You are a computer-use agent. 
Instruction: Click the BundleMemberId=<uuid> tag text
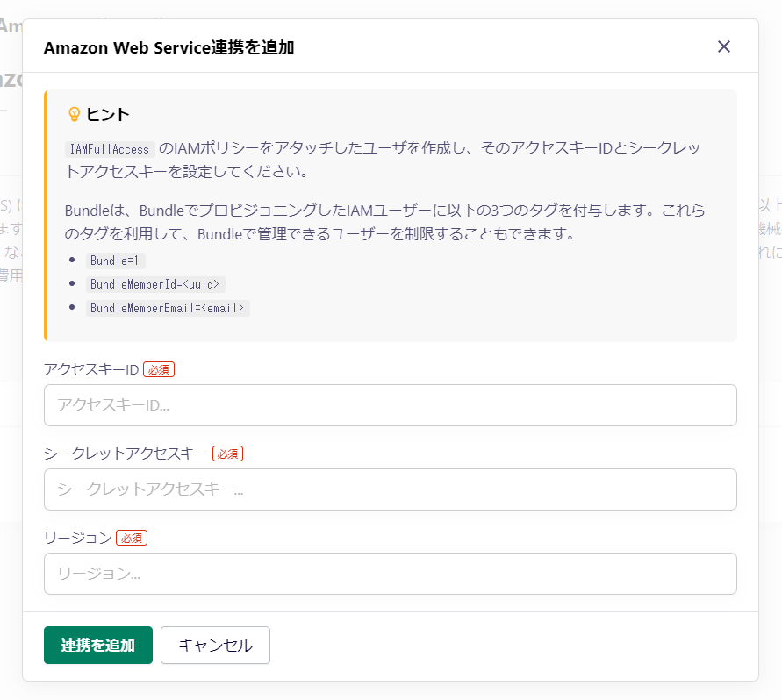(155, 284)
